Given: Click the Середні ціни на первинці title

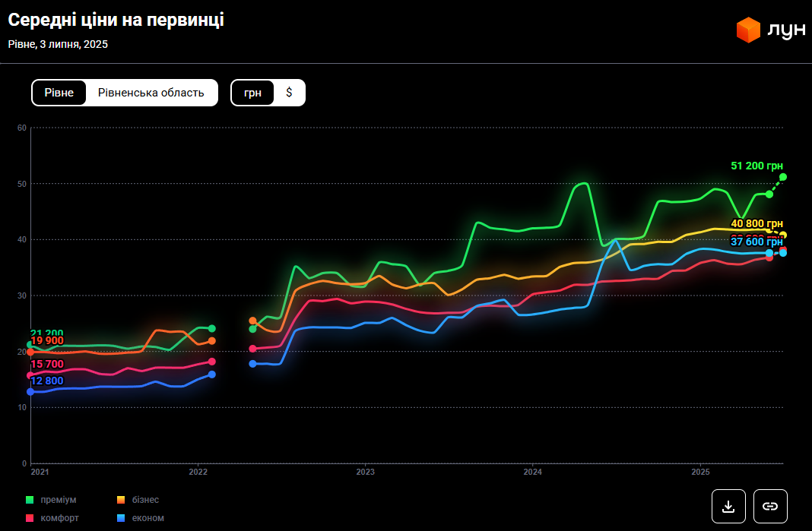Looking at the screenshot, I should [116, 21].
